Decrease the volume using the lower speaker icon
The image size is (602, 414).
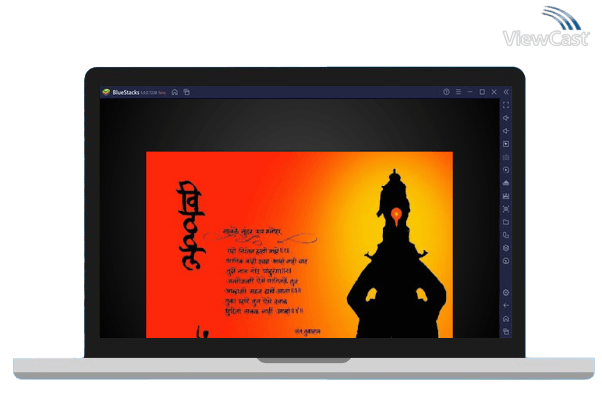(506, 131)
